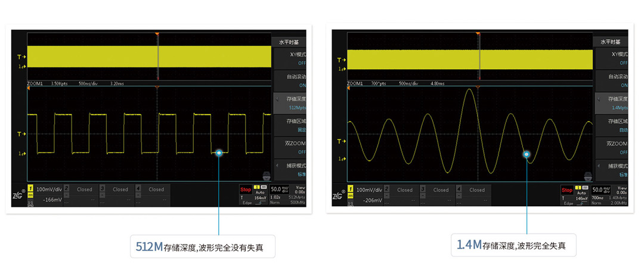This screenshot has width=644, height=276.
Task: Click 500MHz sample rate readout on left scope
Action: (x=298, y=203)
